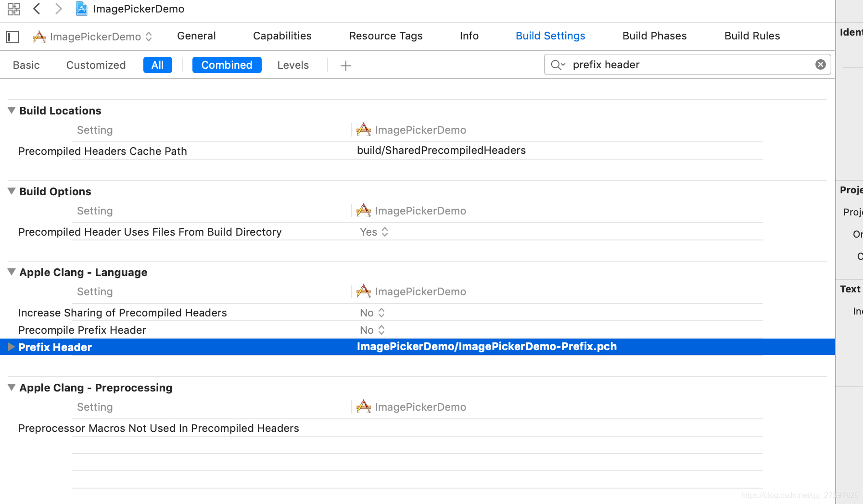Click target icon in Apple Clang Preprocessing header
This screenshot has height=504, width=863.
coord(364,406)
